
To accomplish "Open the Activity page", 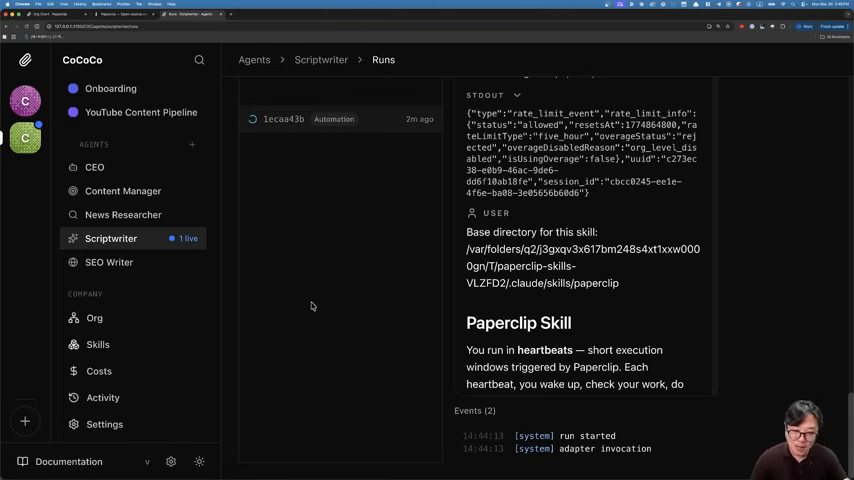I will (x=102, y=398).
